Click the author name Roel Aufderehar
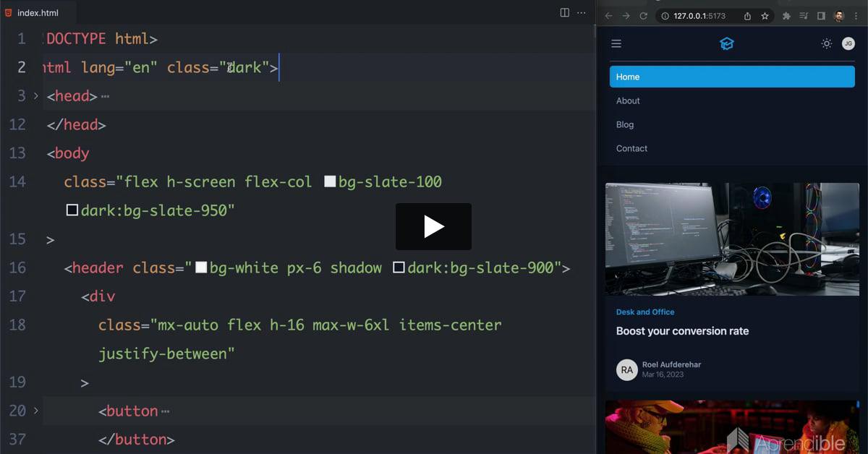Image resolution: width=868 pixels, height=454 pixels. click(x=671, y=364)
